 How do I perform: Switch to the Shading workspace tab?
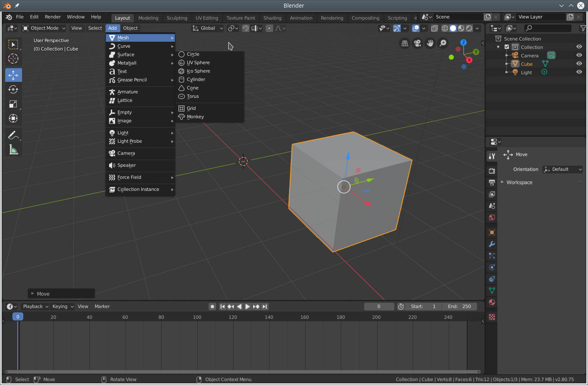(x=272, y=18)
